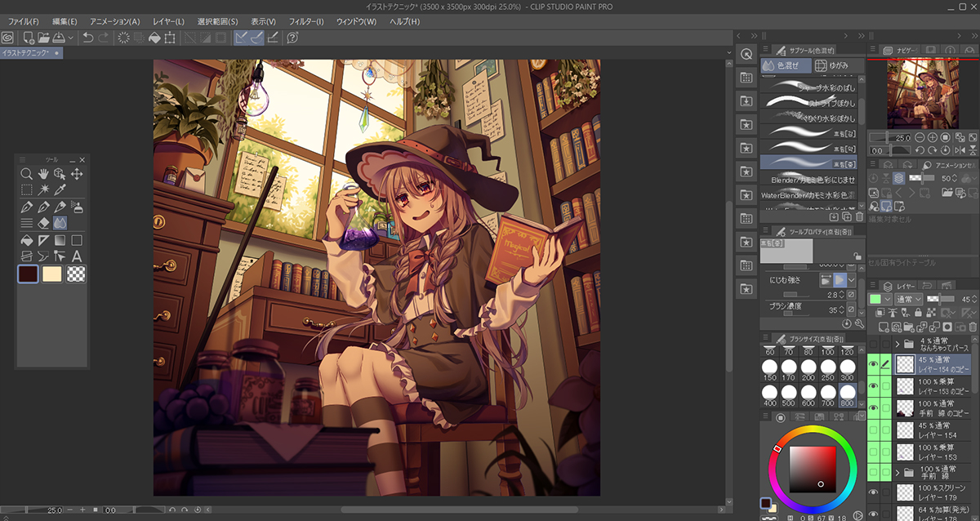The width and height of the screenshot is (980, 521).
Task: Open the レイヤー(L) menu
Action: coord(168,21)
